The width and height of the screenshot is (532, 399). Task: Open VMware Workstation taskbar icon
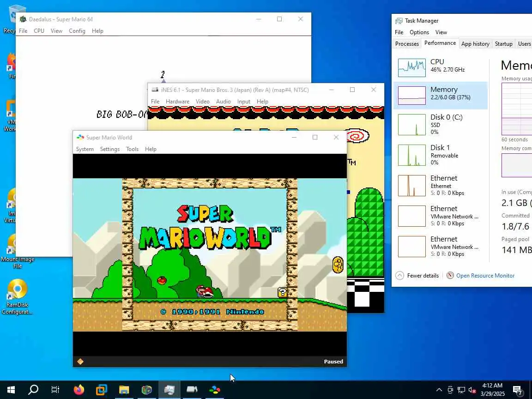pyautogui.click(x=102, y=390)
